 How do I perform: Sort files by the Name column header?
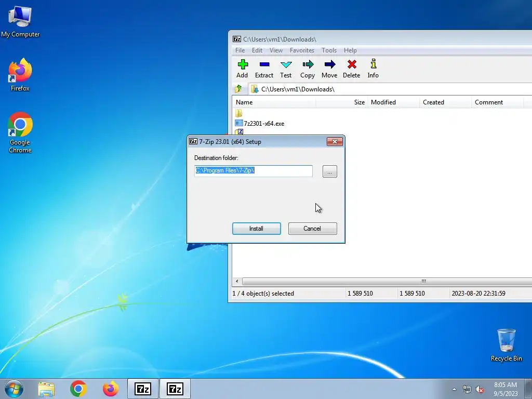tap(274, 102)
